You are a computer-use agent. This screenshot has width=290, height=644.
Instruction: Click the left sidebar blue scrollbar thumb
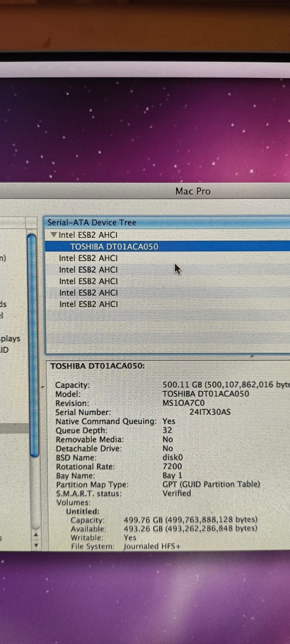[x=34, y=345]
